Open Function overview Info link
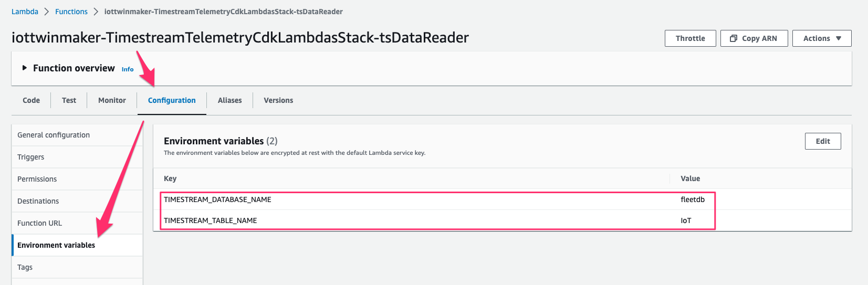The width and height of the screenshot is (868, 285). [128, 69]
